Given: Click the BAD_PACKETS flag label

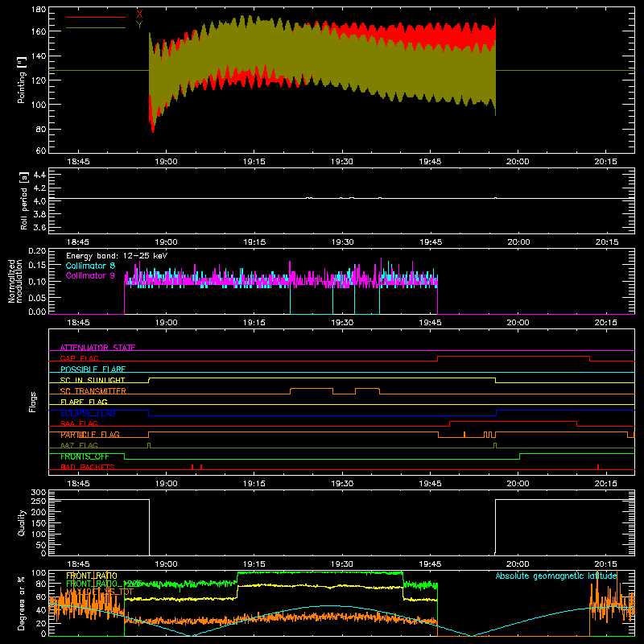Looking at the screenshot, I should pos(88,467).
